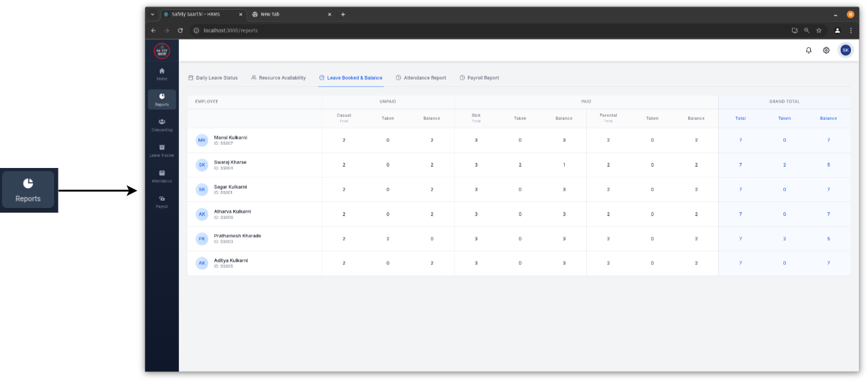Viewport: 868px width, 381px height.
Task: Open a new browser tab with plus button
Action: coord(343,14)
